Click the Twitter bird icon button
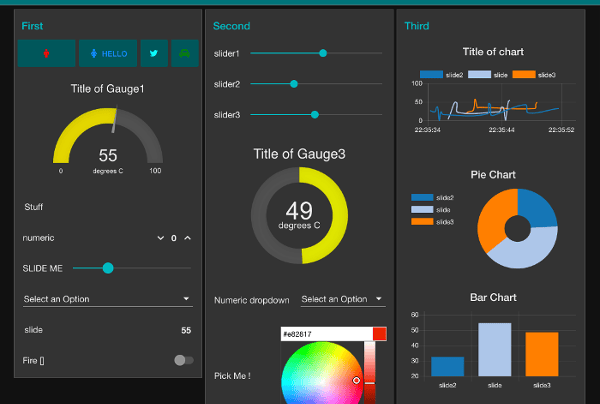 154,53
